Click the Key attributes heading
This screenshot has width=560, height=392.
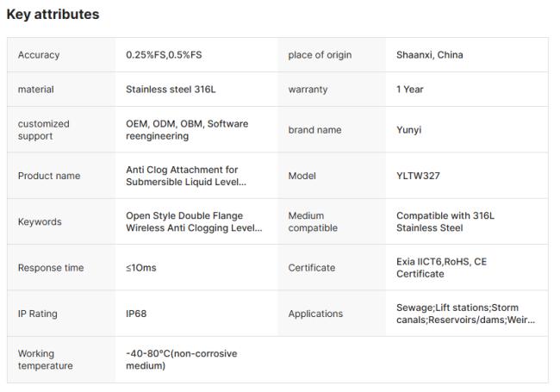coord(53,15)
